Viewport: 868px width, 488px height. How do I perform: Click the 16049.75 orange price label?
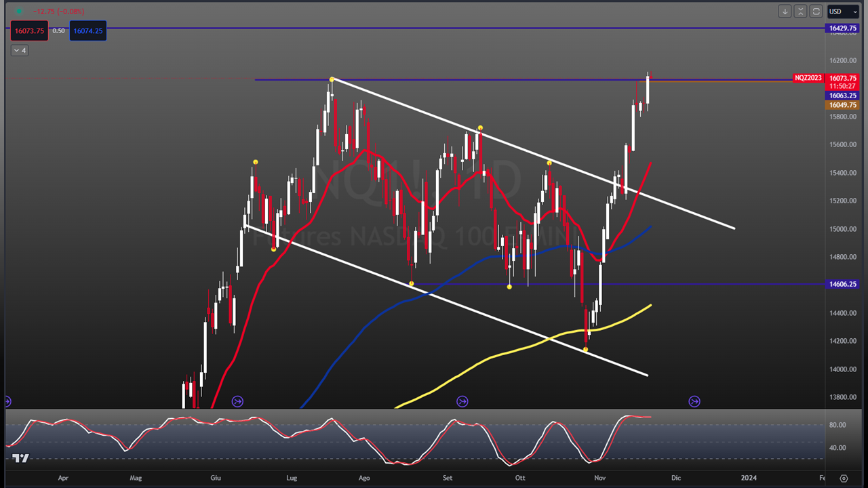tap(843, 105)
